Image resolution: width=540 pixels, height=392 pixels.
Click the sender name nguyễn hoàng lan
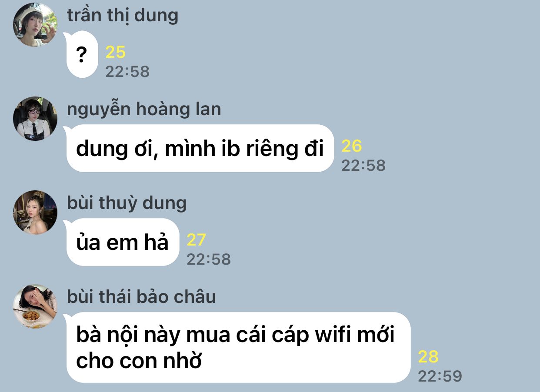(x=144, y=110)
